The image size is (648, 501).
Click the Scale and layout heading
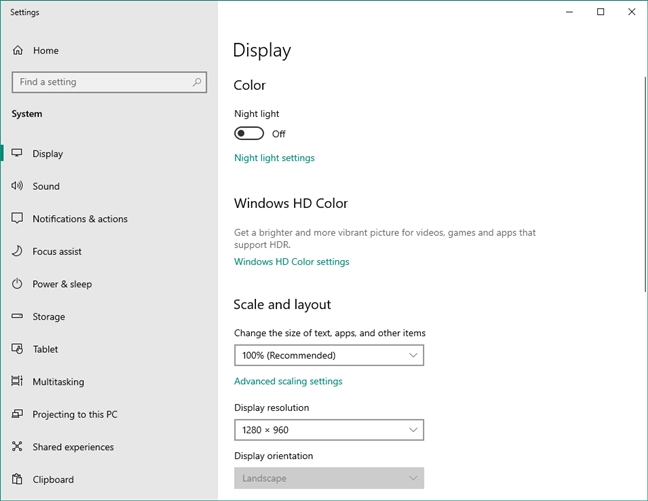point(282,305)
